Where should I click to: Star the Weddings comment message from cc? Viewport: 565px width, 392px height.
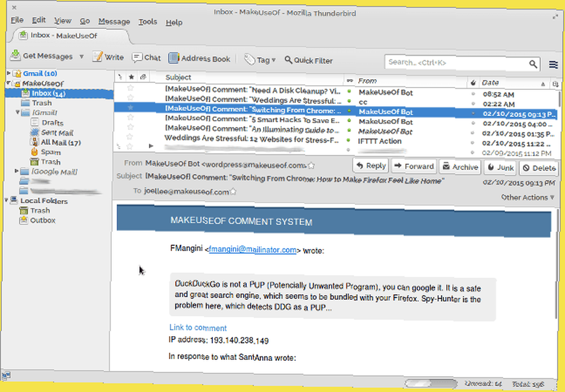click(131, 97)
